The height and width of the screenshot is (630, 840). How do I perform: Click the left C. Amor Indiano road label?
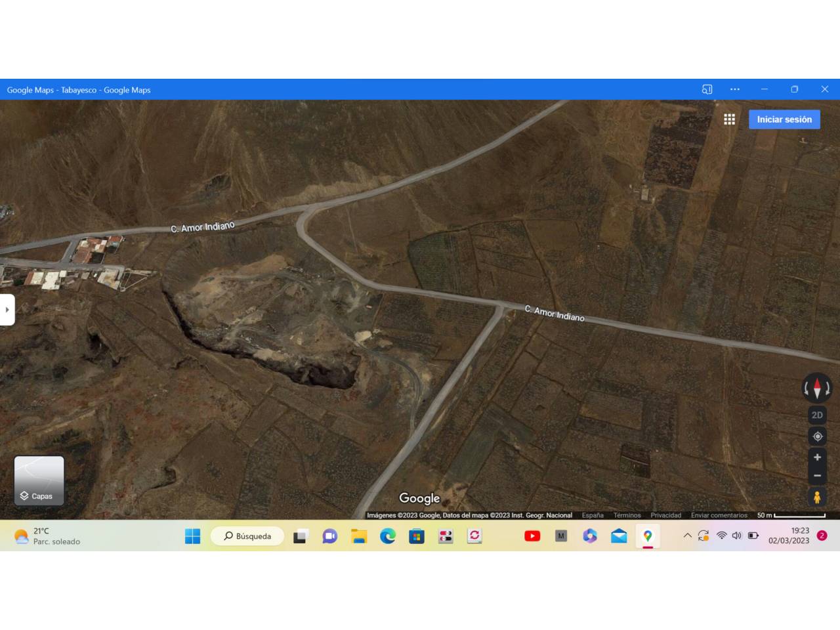click(x=203, y=227)
